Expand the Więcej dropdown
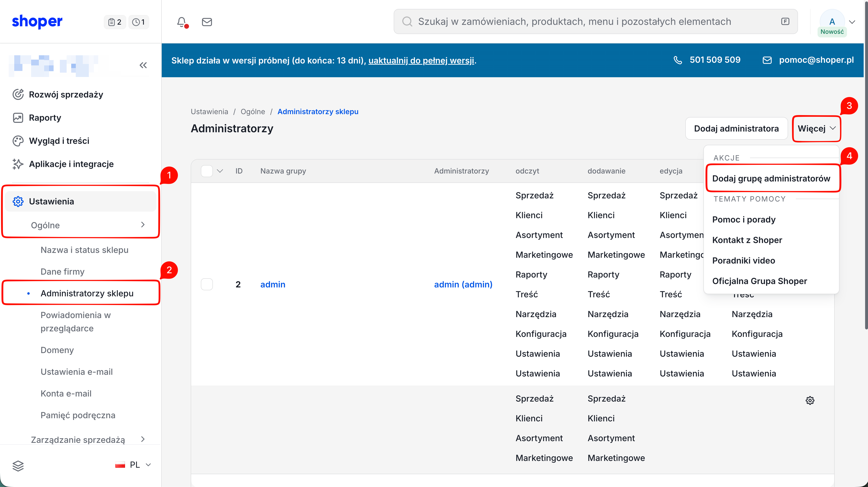The height and width of the screenshot is (487, 868). click(x=816, y=129)
